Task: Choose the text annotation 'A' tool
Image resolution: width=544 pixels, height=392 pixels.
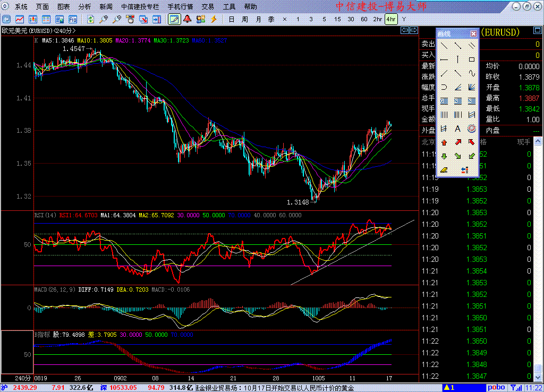Action: pos(457,129)
